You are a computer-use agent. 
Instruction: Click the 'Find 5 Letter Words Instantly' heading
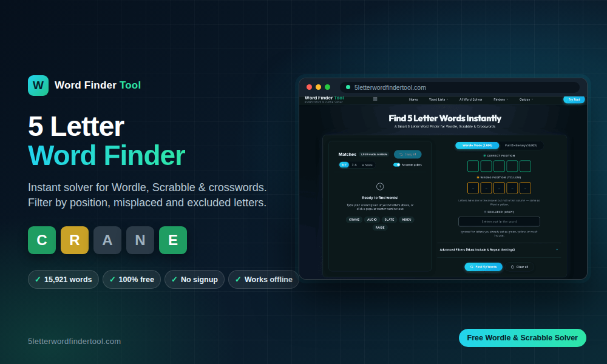coord(445,118)
